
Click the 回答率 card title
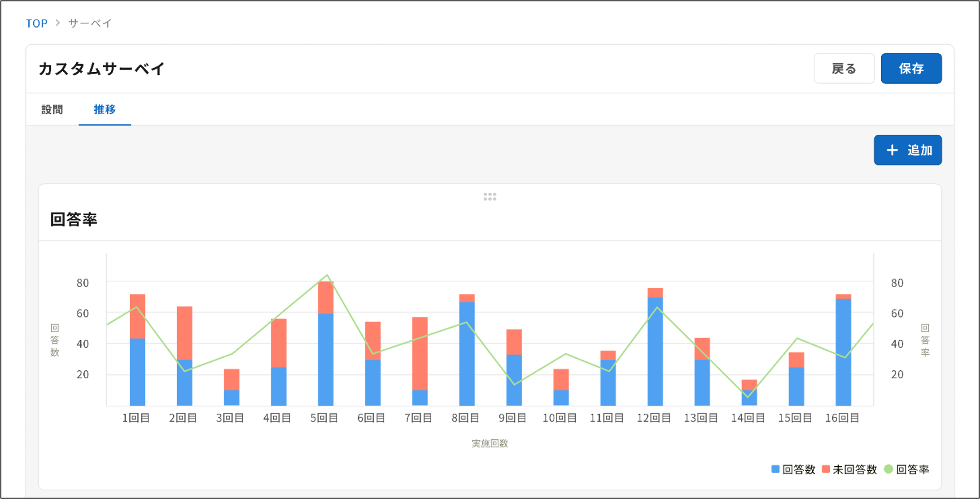point(74,219)
